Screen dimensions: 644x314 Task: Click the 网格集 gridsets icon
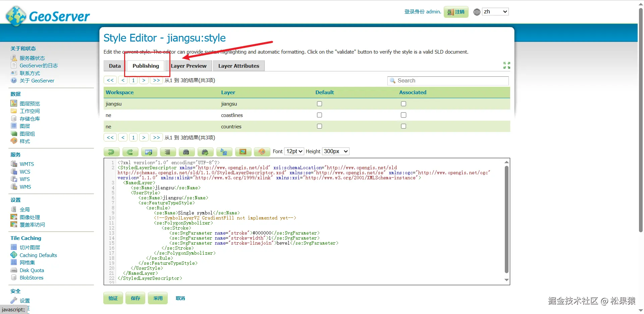pyautogui.click(x=14, y=262)
